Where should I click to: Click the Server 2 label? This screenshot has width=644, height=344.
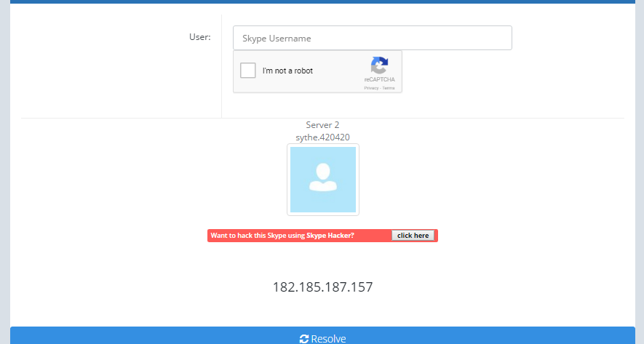pos(322,125)
